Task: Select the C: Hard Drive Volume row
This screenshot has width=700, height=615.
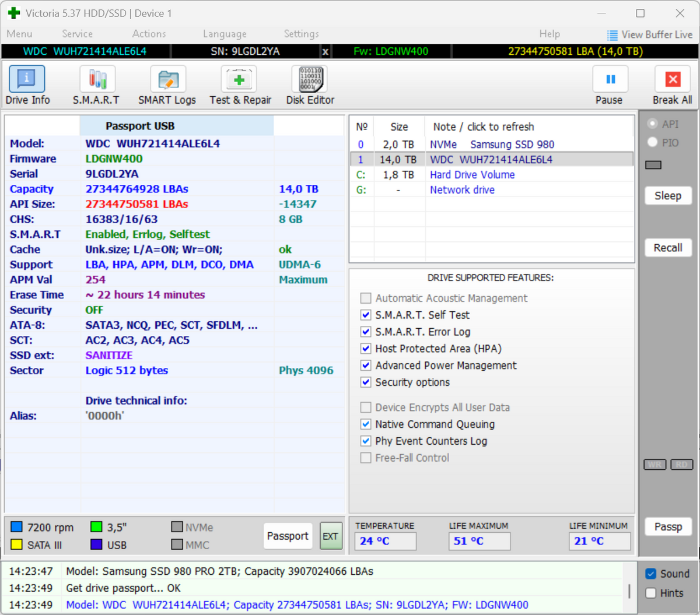Action: point(492,175)
